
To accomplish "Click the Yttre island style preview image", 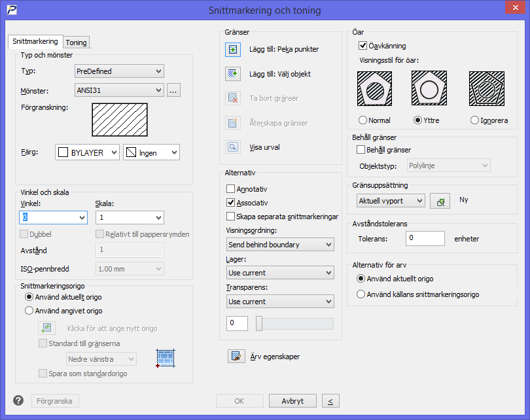I will pos(429,88).
